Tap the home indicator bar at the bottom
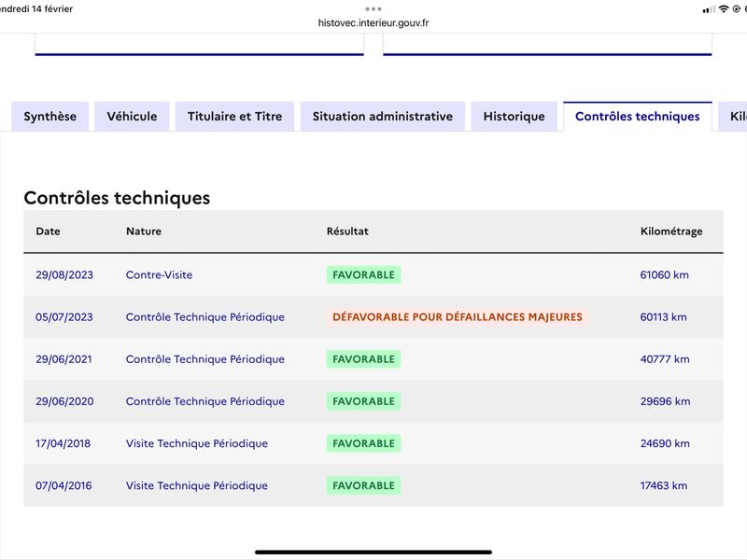 (373, 552)
